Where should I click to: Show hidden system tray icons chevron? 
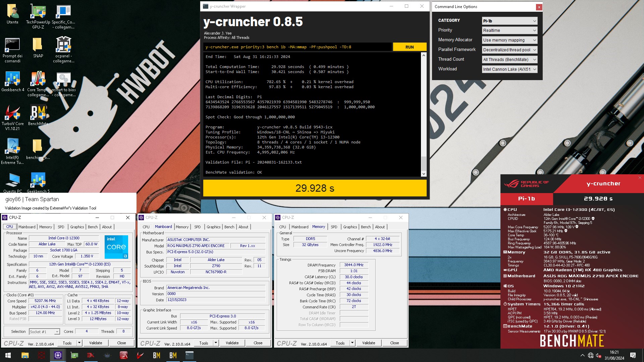coord(583,355)
